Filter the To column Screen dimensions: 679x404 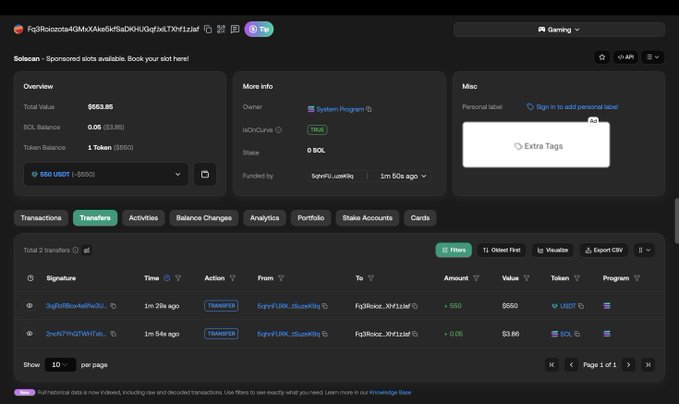(x=371, y=278)
